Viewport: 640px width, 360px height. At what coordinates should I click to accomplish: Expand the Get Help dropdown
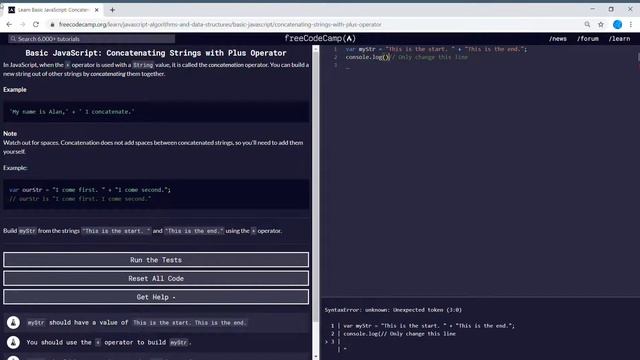click(156, 297)
